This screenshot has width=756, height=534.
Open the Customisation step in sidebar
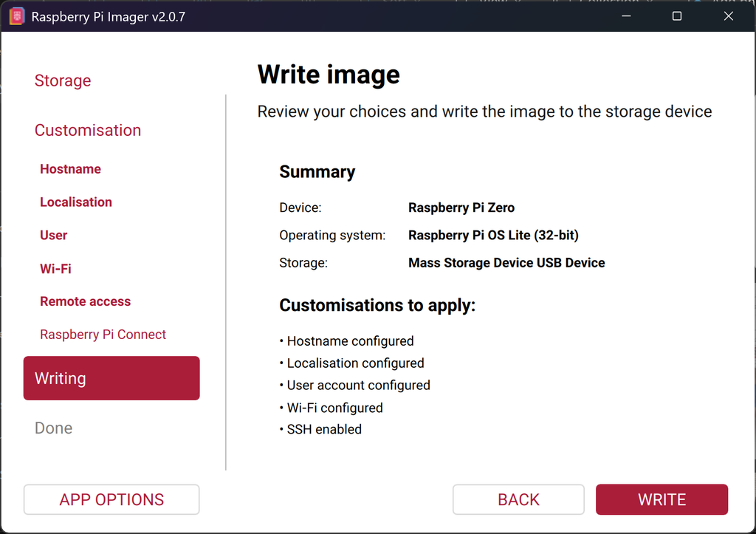coord(88,130)
